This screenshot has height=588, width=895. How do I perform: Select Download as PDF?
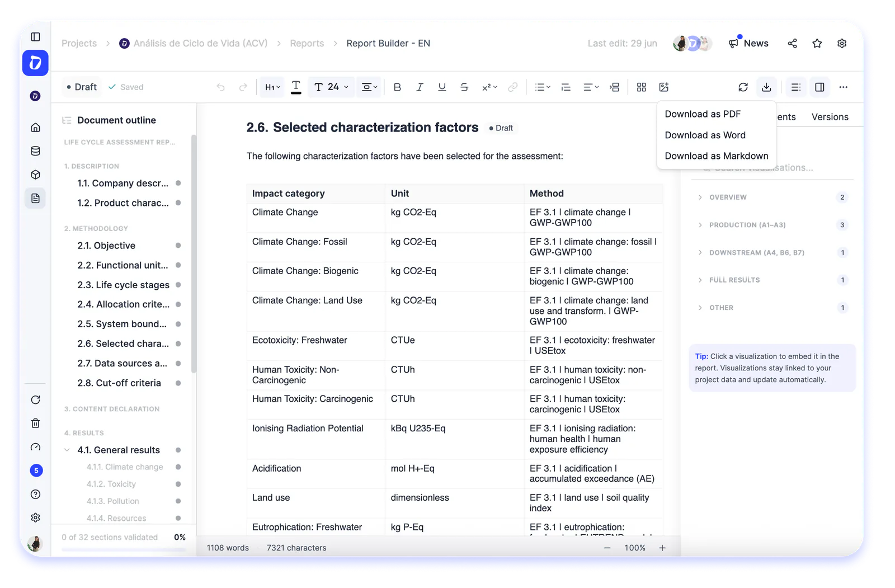[703, 114]
